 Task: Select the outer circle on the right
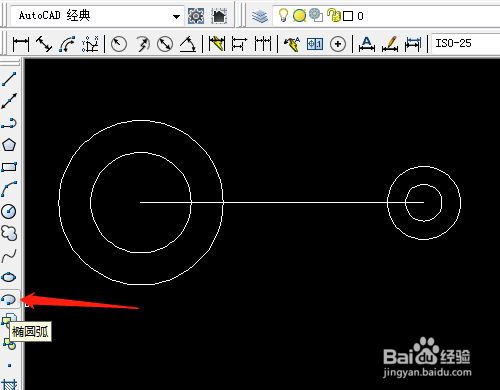424,166
